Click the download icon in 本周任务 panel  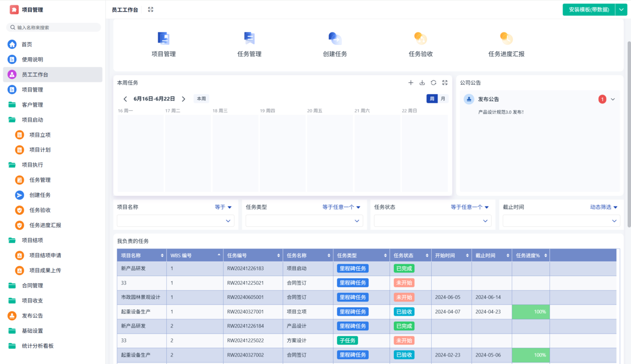click(x=422, y=83)
